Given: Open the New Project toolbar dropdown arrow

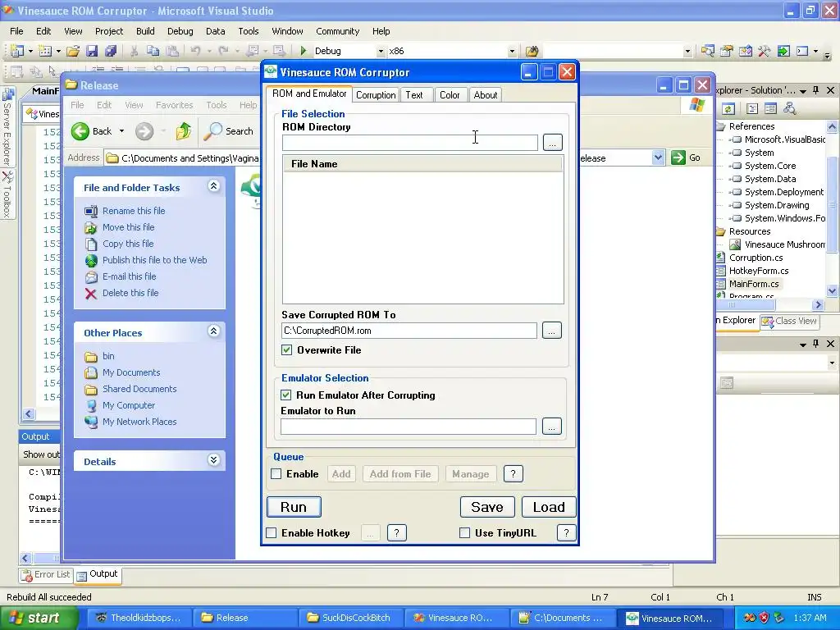Looking at the screenshot, I should tap(30, 52).
